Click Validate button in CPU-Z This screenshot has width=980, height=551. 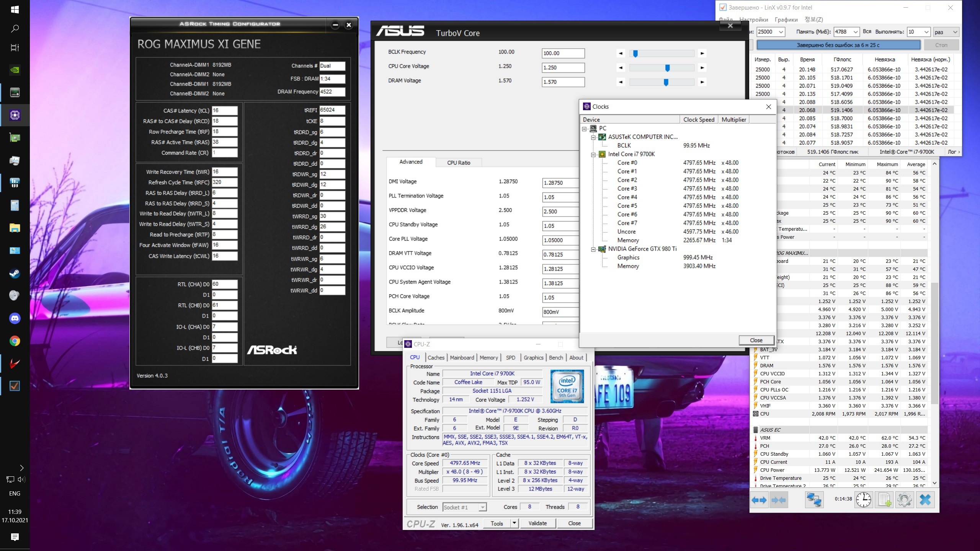click(537, 523)
